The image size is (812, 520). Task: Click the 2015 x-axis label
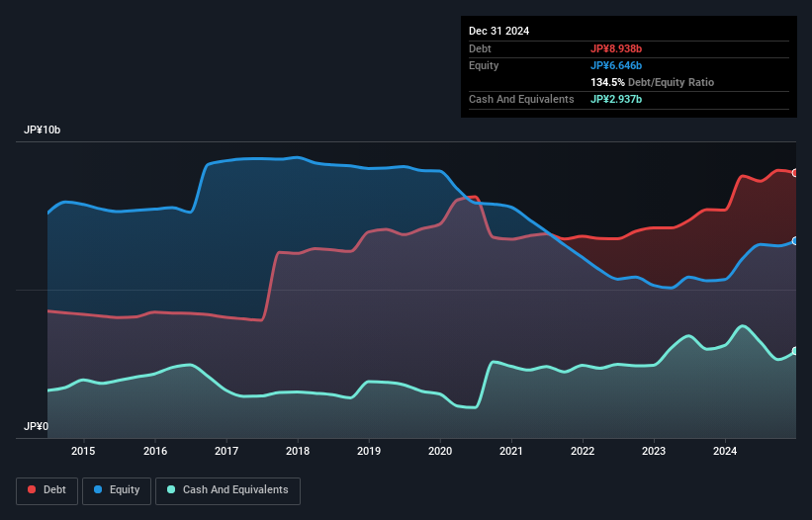point(83,451)
